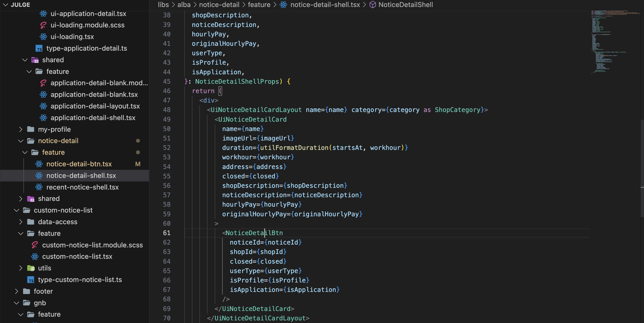Click the feature breadcrumb segment

pyautogui.click(x=259, y=5)
